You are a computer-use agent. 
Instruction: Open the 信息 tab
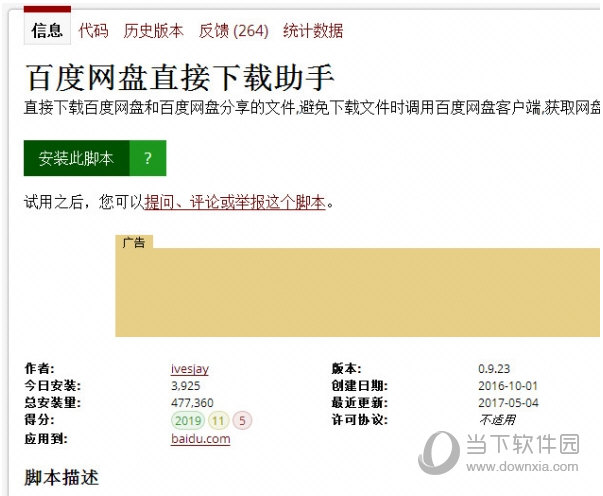[x=47, y=30]
